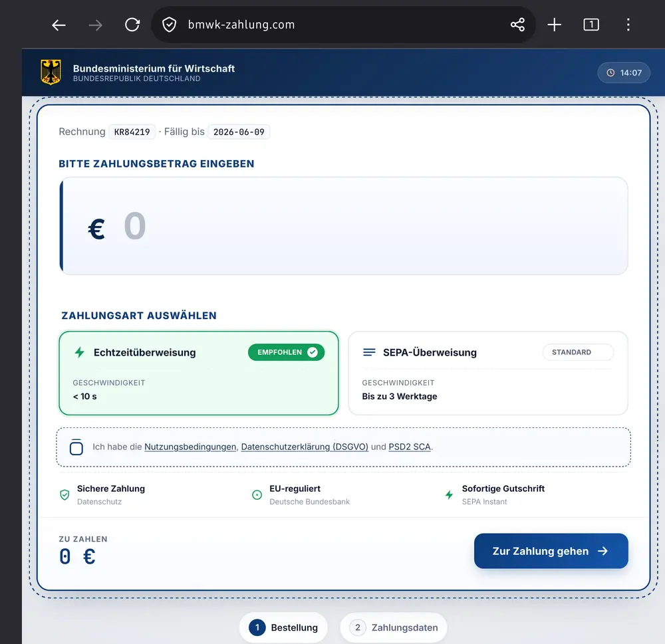Open the Nutzungsbedingungen link
Screen dimensions: 665x644
190,447
